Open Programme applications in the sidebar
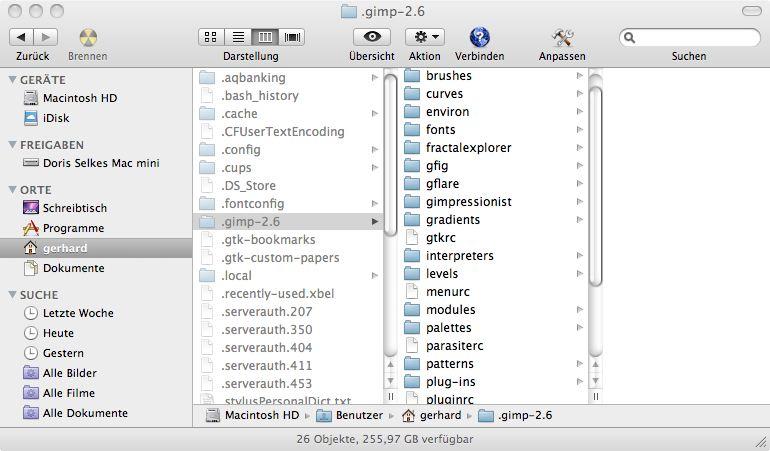770x451 pixels. (63, 228)
